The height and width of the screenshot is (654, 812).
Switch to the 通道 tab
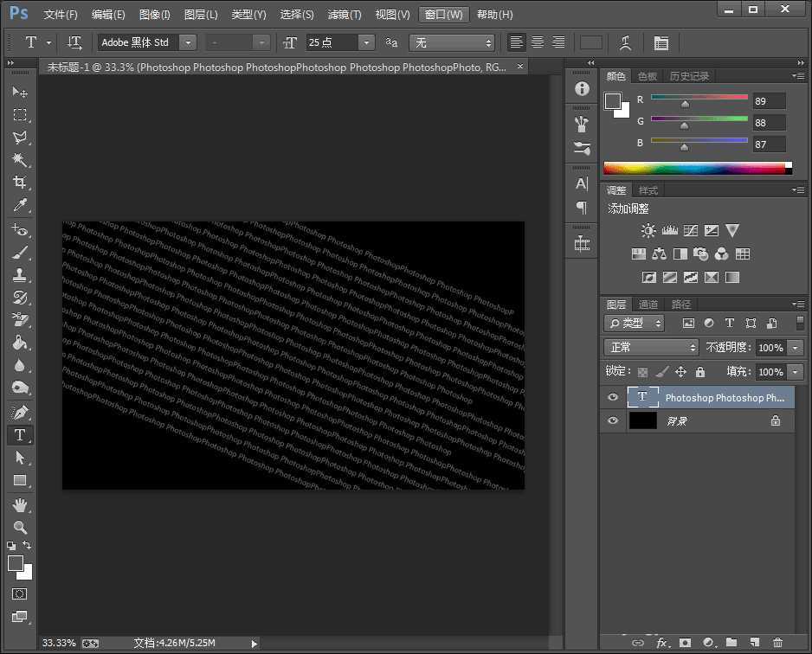coord(648,304)
